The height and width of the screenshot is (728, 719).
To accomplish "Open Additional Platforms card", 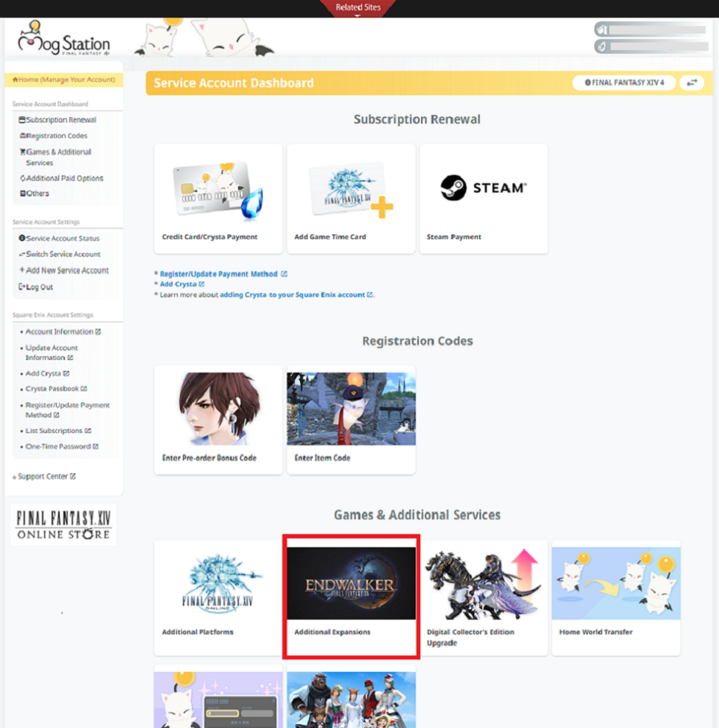I will point(218,597).
